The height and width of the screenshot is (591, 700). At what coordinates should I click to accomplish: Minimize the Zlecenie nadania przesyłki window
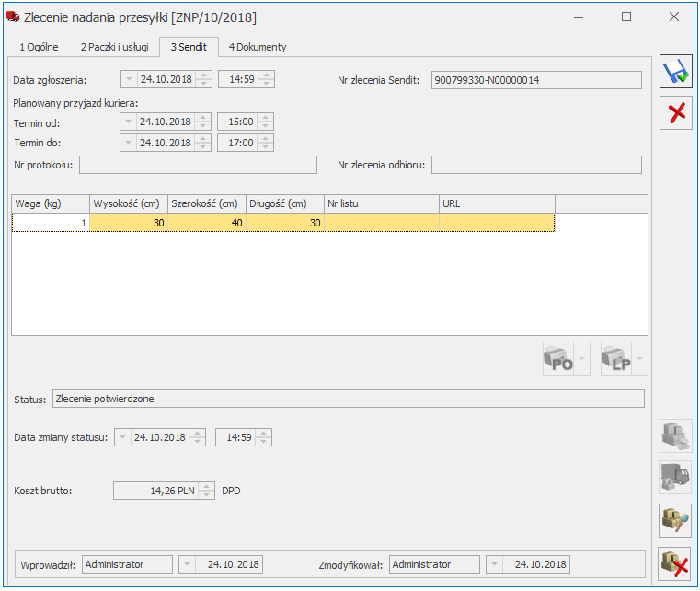click(579, 17)
